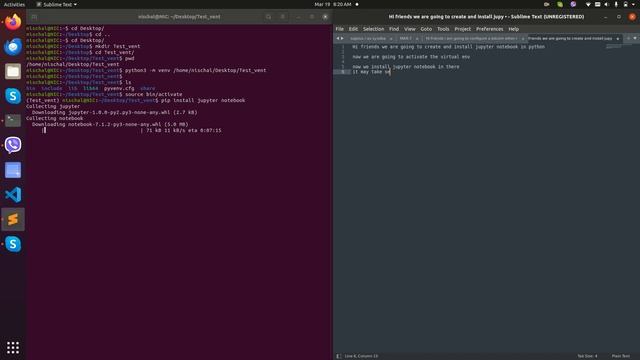This screenshot has width=640, height=360.
Task: Click Viber tray indicator in top bar
Action: point(573,4)
